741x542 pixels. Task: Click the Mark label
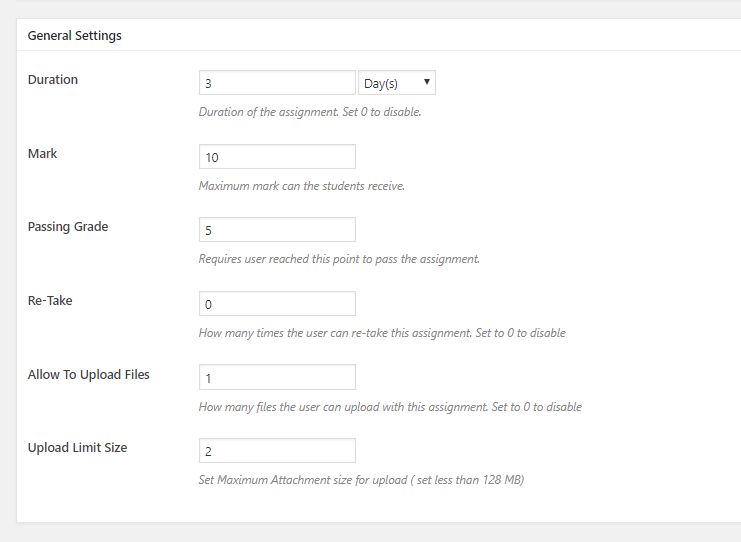(x=43, y=154)
